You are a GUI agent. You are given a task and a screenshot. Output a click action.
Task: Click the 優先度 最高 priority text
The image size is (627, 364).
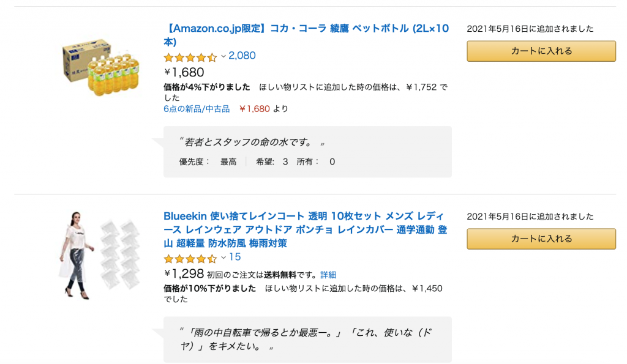tap(208, 162)
